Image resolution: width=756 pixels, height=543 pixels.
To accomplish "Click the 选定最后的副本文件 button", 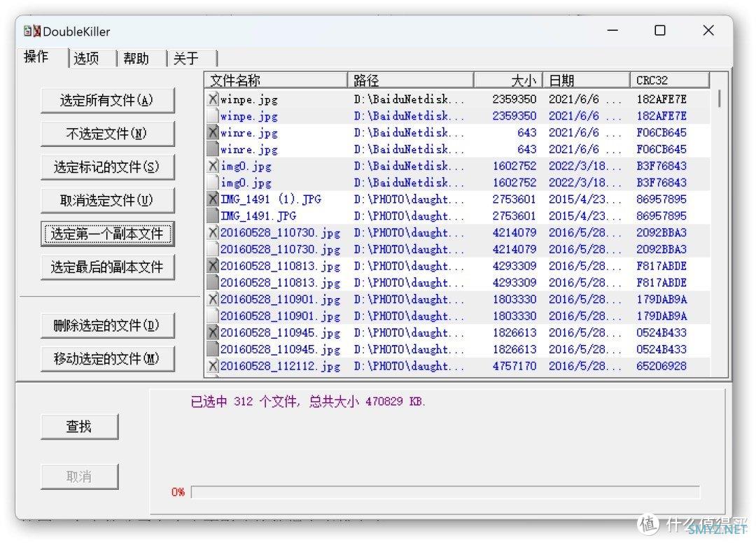I will 107,267.
